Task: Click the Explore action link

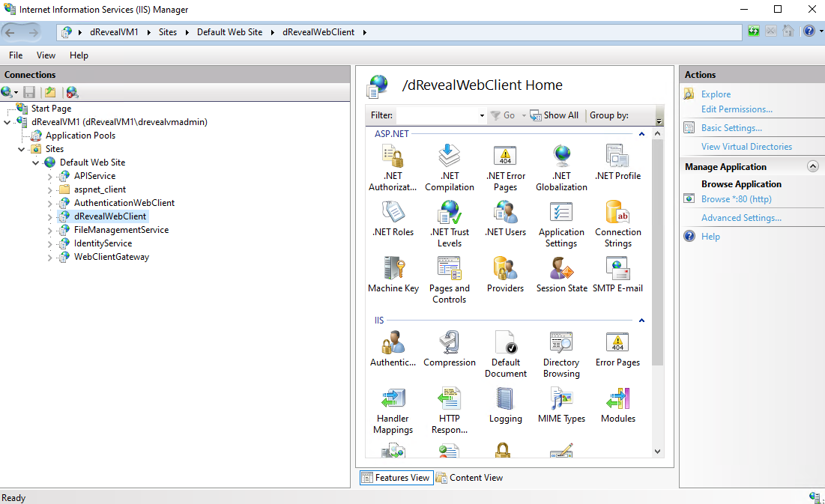Action: (x=716, y=94)
